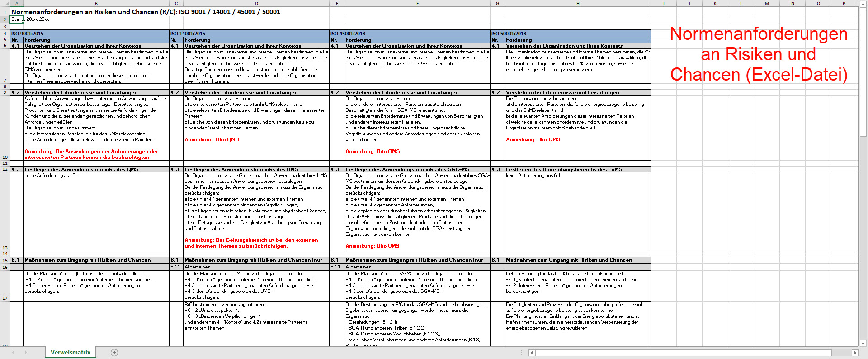The height and width of the screenshot is (359, 868).
Task: Select the title cell Normenanforderungen in row 1
Action: click(146, 12)
